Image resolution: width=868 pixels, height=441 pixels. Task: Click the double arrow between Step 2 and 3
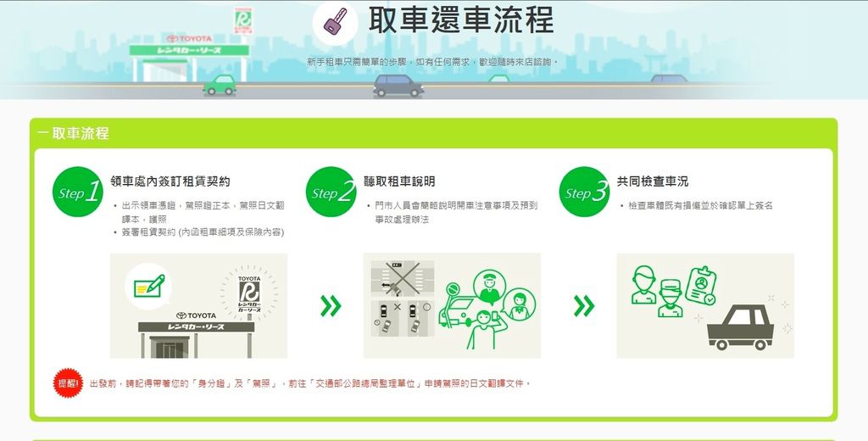584,306
